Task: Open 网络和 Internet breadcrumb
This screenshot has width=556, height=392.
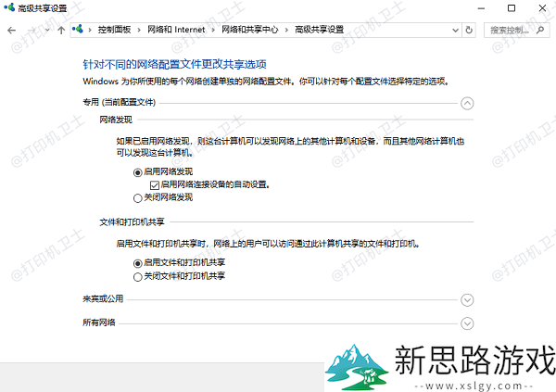Action: click(x=176, y=30)
